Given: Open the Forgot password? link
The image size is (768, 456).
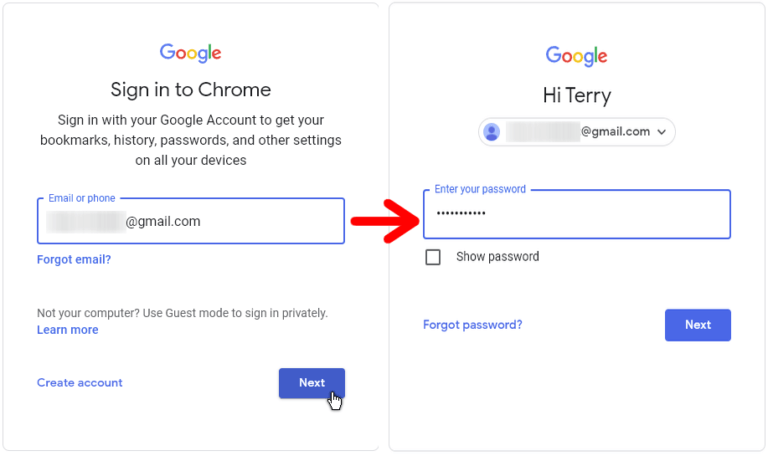Looking at the screenshot, I should pyautogui.click(x=473, y=325).
